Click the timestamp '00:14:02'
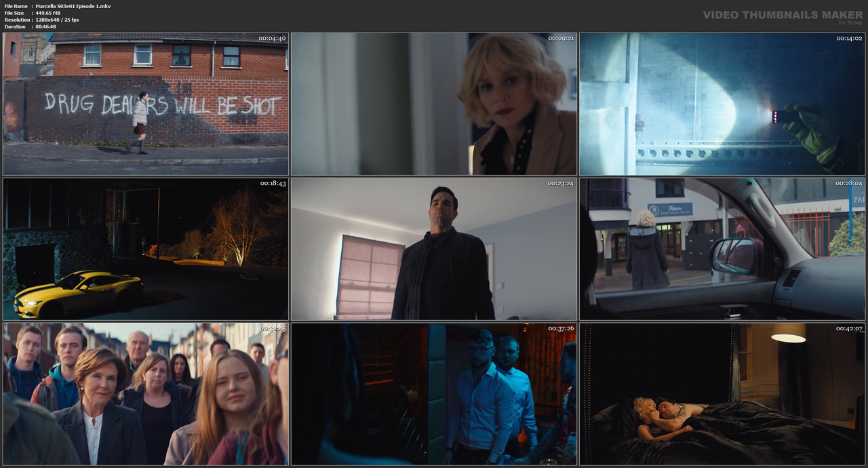This screenshot has height=468, width=868. coord(849,39)
